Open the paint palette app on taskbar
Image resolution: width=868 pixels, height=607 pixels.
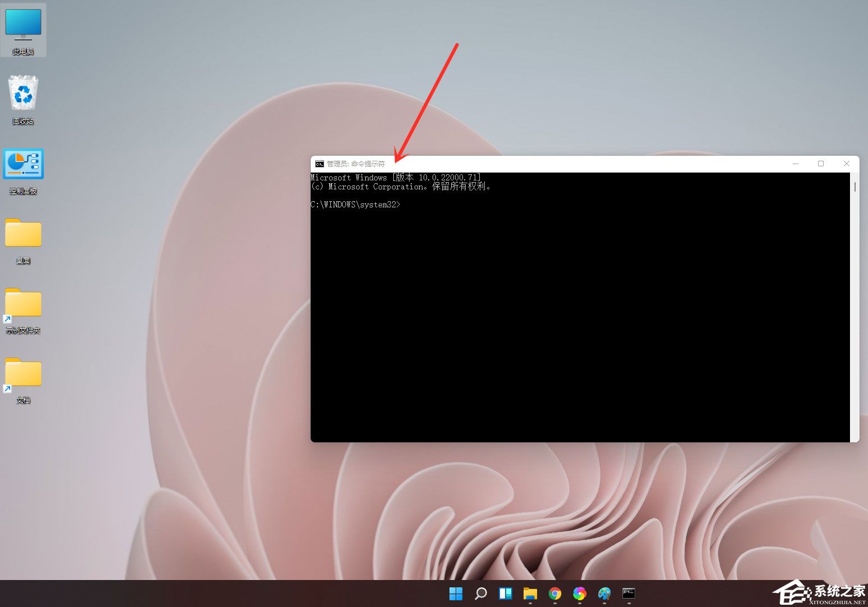click(x=605, y=594)
